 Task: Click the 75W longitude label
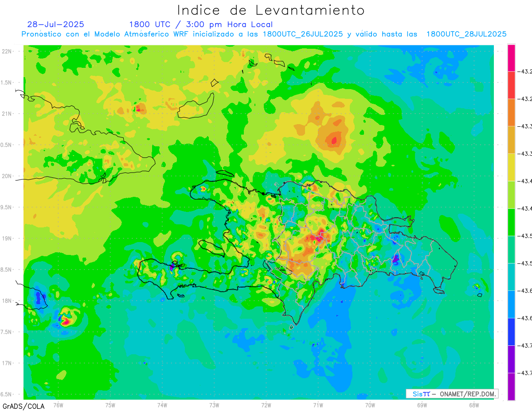coord(110,405)
